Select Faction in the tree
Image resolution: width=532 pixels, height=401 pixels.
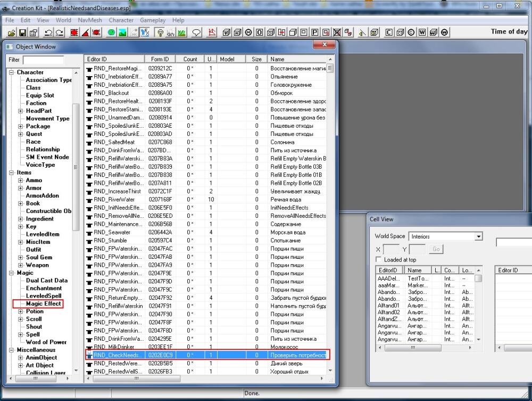(36, 103)
